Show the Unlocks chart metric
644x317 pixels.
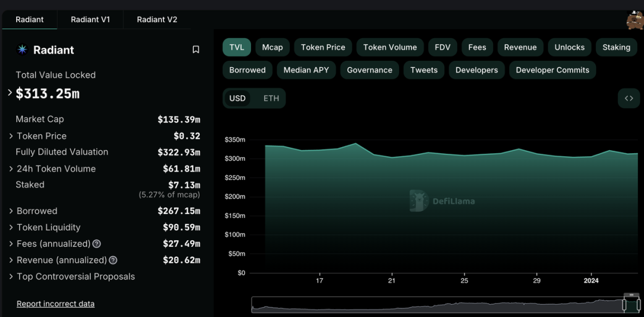pyautogui.click(x=569, y=47)
